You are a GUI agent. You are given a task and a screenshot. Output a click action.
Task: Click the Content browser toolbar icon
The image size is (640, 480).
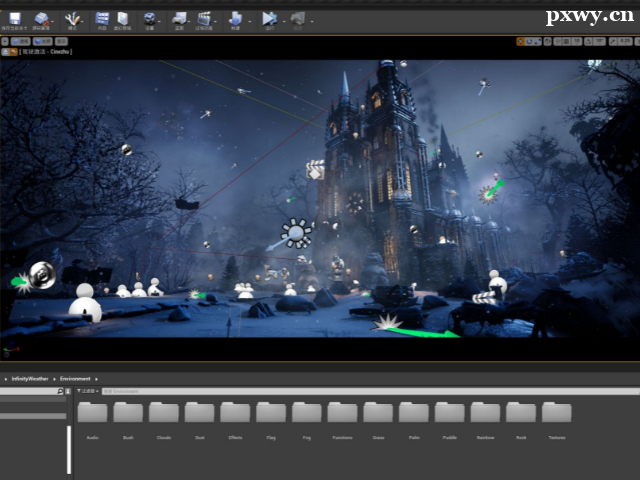(102, 18)
